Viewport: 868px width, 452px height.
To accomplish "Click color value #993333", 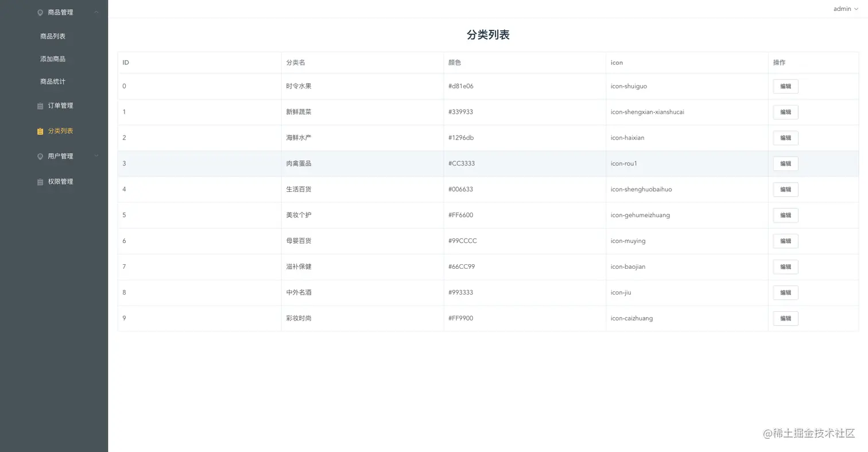I will 461,293.
